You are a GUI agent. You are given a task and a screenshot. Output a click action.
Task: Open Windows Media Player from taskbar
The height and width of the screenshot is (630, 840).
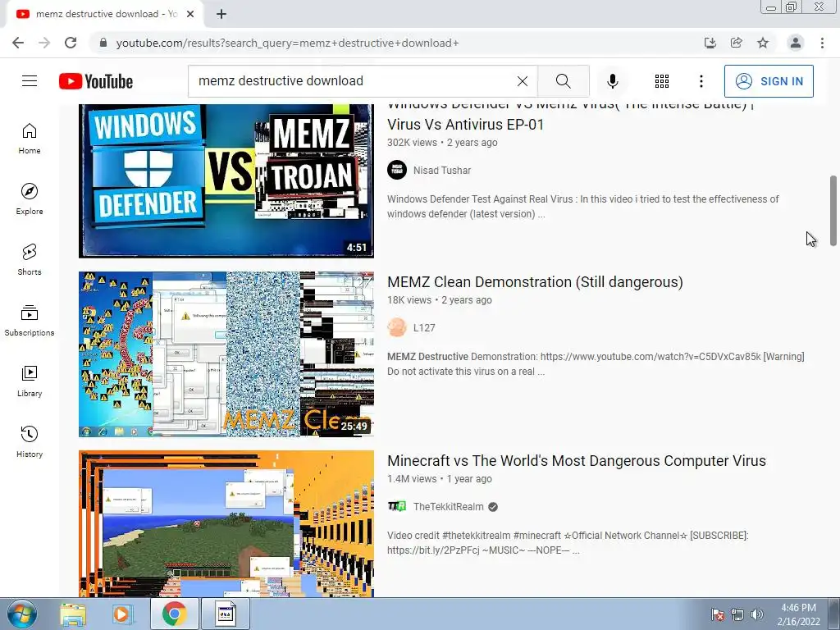pos(122,614)
